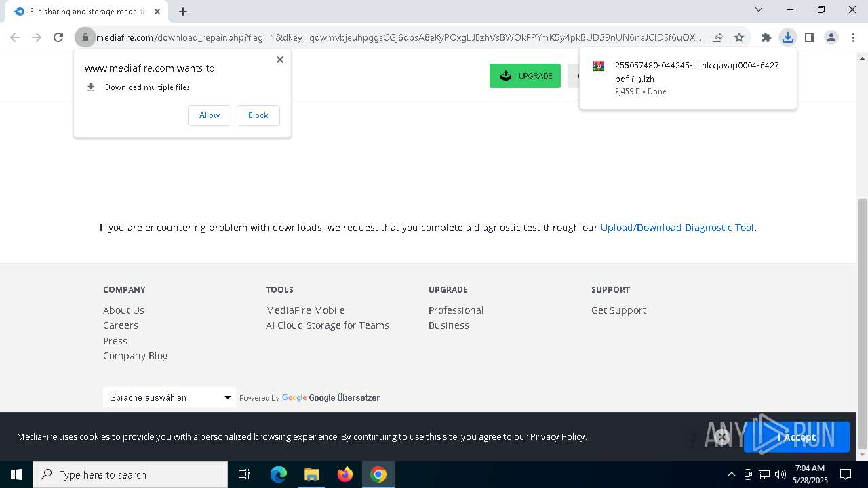Open the tab search chevron

tap(759, 9)
